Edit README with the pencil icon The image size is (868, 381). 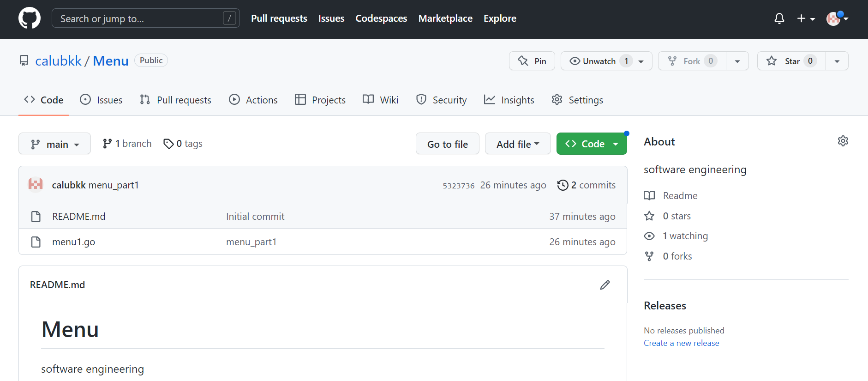click(605, 285)
